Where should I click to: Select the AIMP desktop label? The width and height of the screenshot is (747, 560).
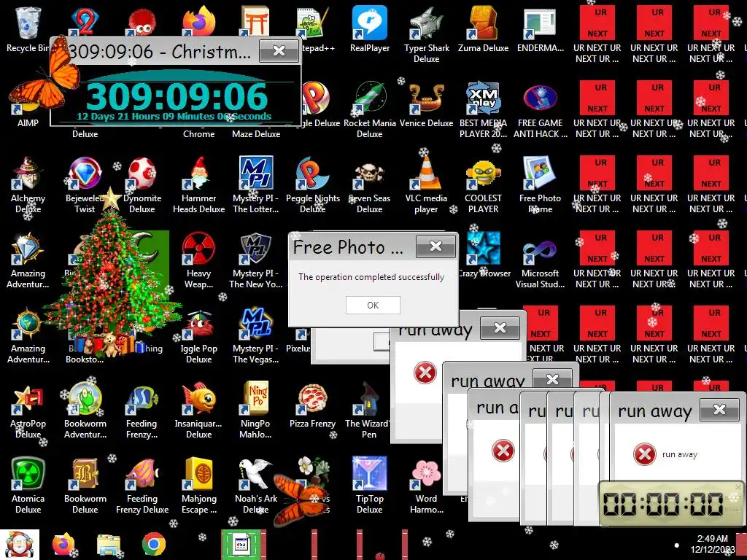(28, 122)
